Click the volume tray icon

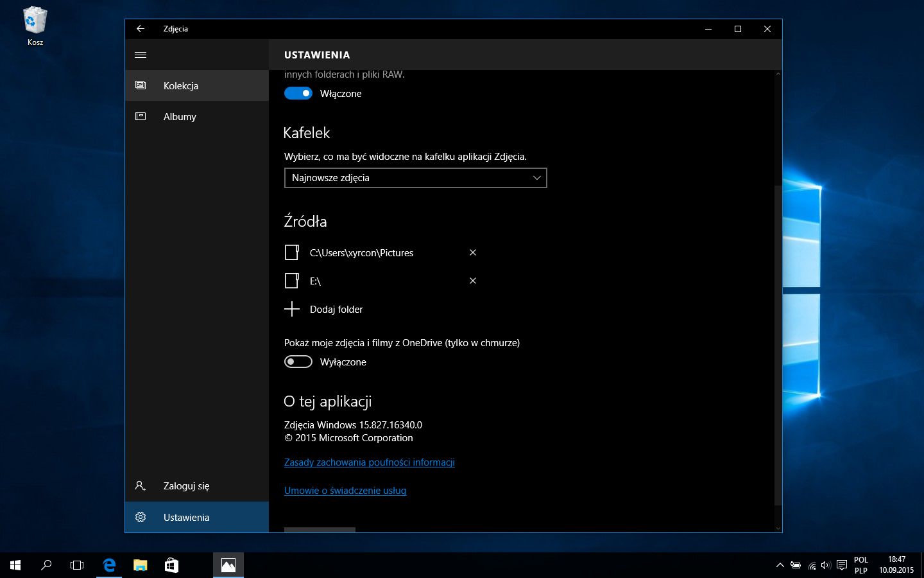(x=826, y=565)
